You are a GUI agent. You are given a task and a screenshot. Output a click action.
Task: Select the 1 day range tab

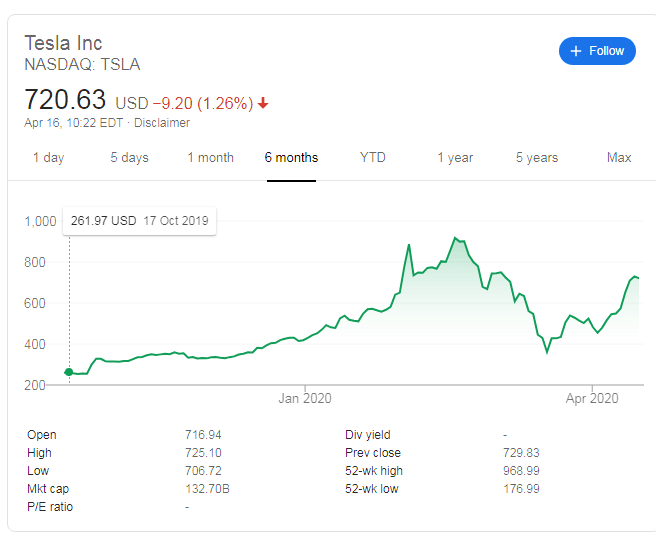48,158
